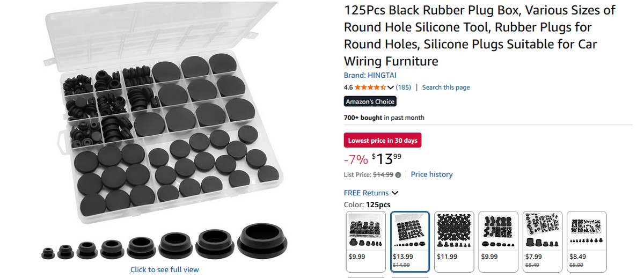Visit the HINGTAI brand link
This screenshot has width=644, height=278.
tap(370, 75)
